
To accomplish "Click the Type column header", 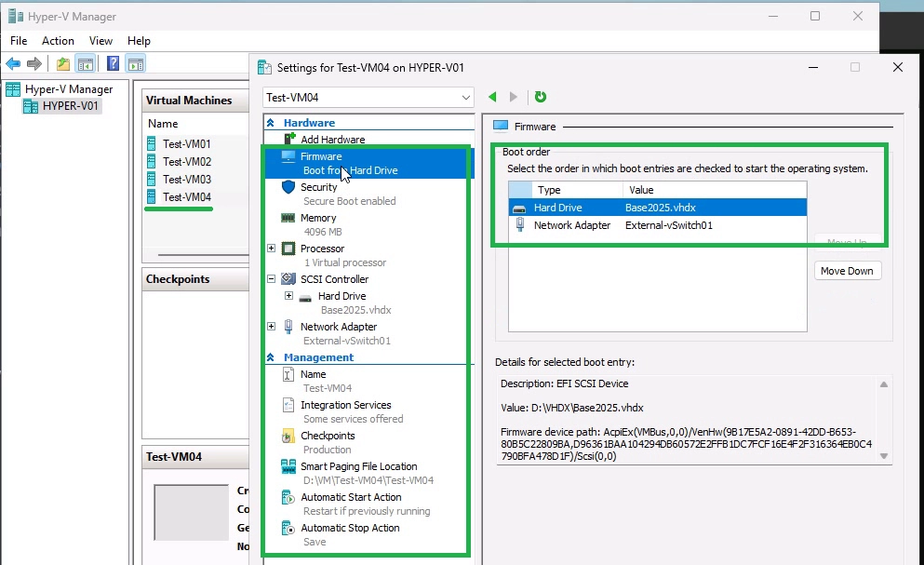I will pos(577,190).
